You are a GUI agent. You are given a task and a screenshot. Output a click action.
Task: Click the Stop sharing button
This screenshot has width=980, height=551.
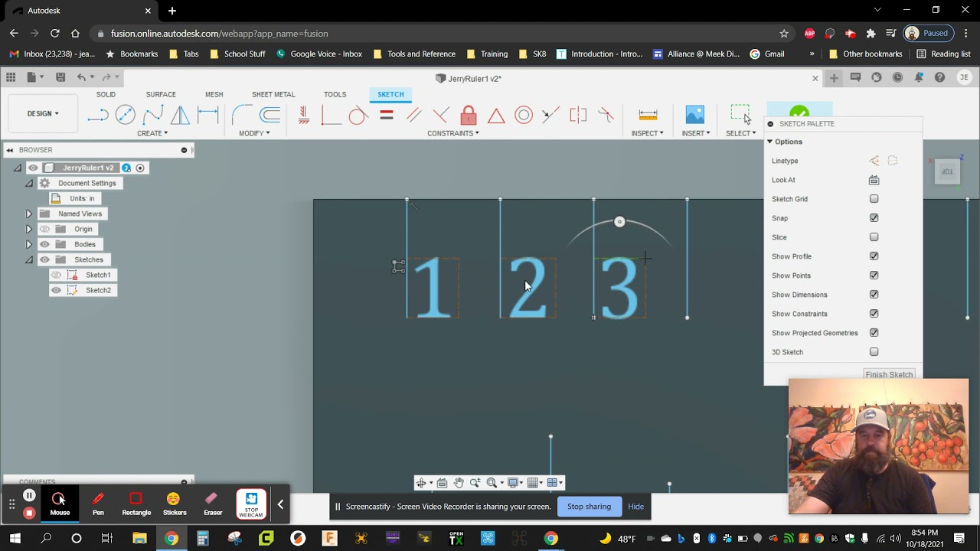pos(589,506)
